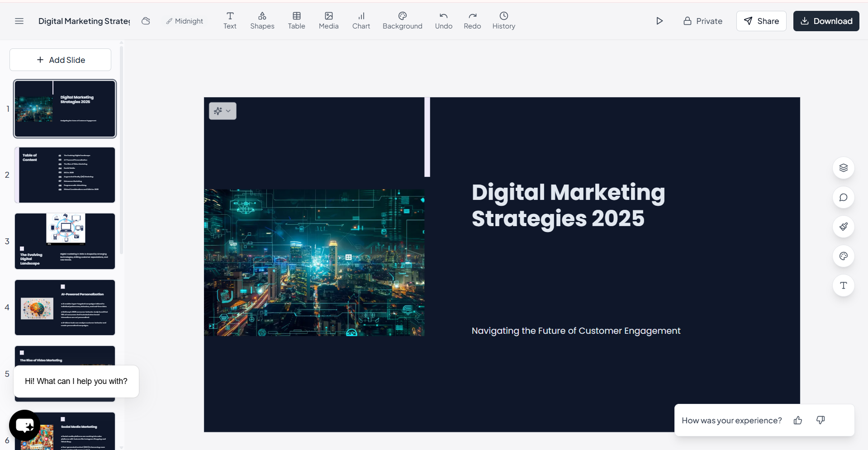Screen dimensions: 868x450
Task: Open the comments panel icon
Action: [x=844, y=198]
